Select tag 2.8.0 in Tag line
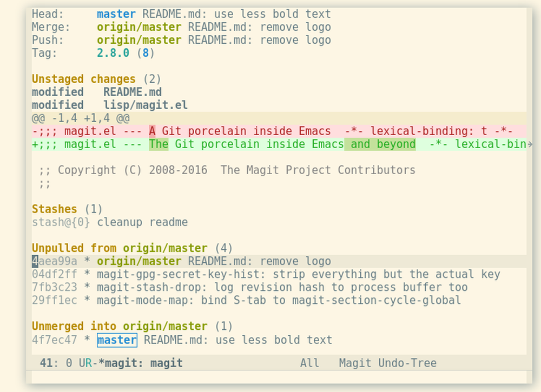 (x=113, y=53)
